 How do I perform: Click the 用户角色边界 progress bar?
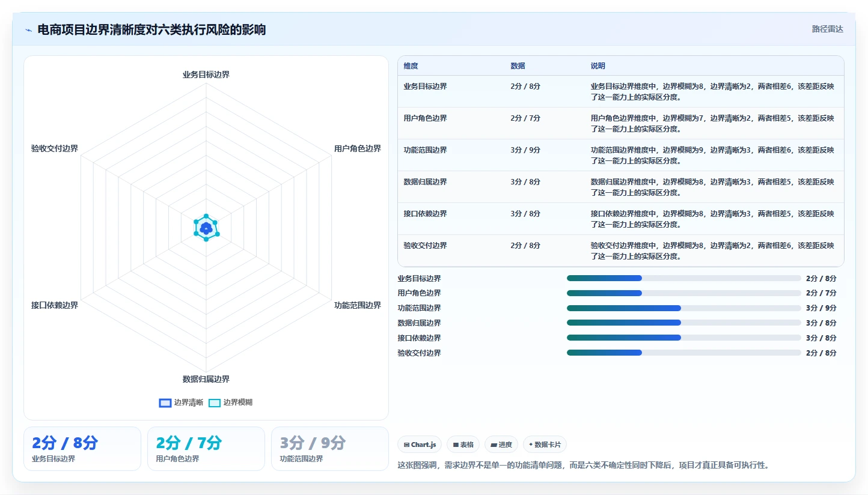pyautogui.click(x=683, y=293)
